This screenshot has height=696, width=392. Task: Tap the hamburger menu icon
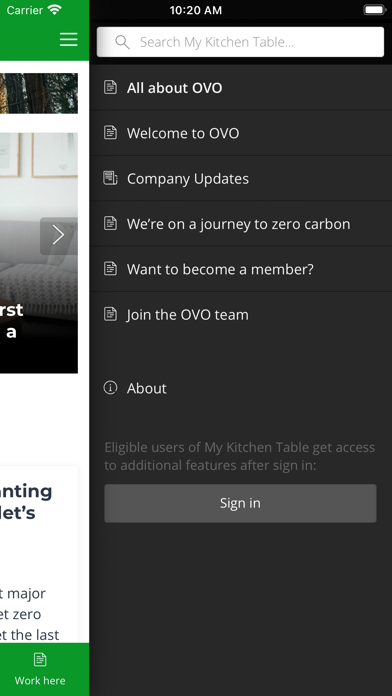[x=69, y=40]
